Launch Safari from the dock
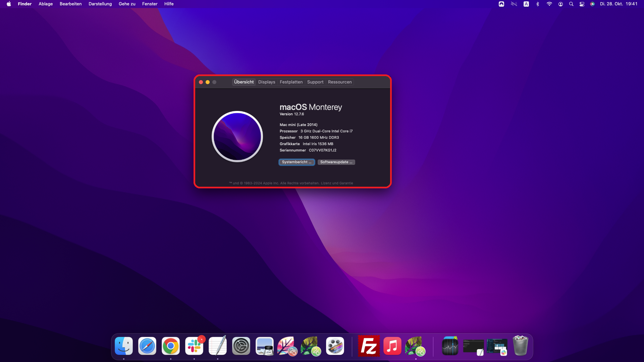The height and width of the screenshot is (362, 644). [147, 346]
